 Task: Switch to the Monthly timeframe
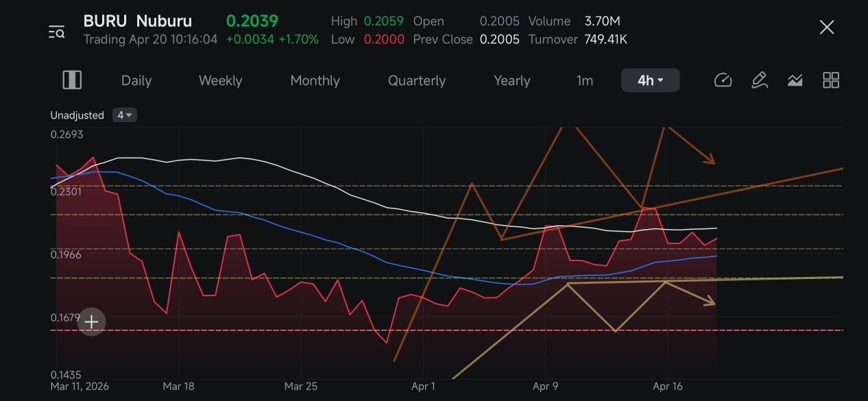click(x=315, y=80)
